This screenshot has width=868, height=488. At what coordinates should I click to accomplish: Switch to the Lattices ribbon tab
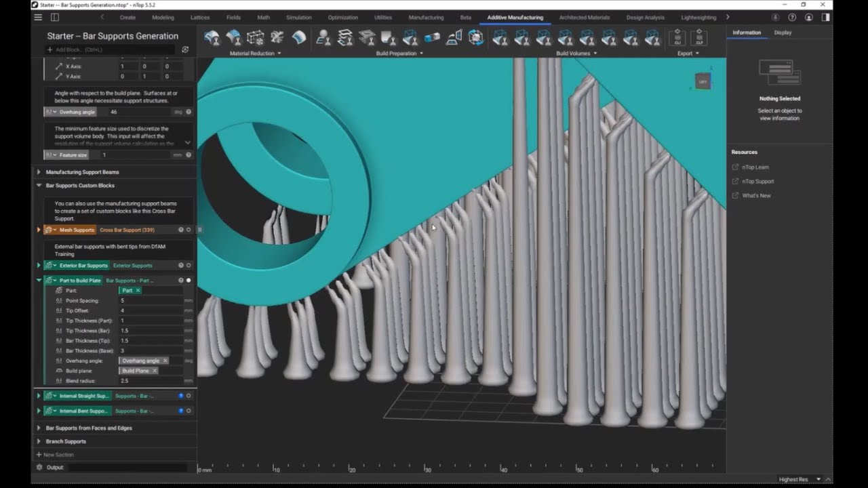tap(200, 17)
